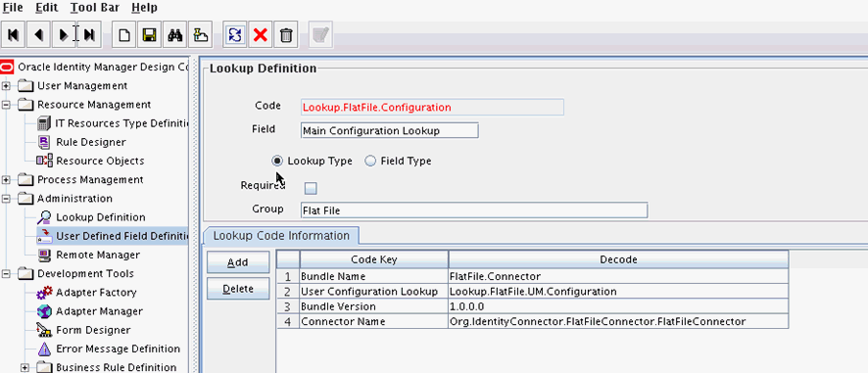Collapse the Resource Management folder
This screenshot has width=868, height=373.
pyautogui.click(x=6, y=105)
